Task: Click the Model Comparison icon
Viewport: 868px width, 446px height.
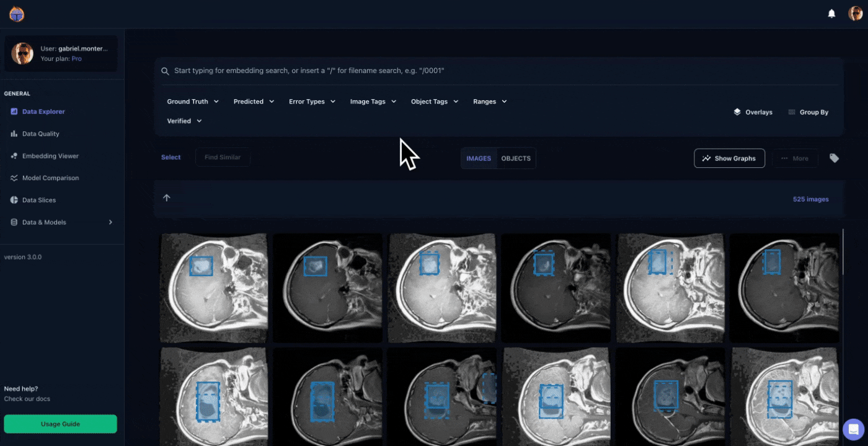Action: click(14, 178)
